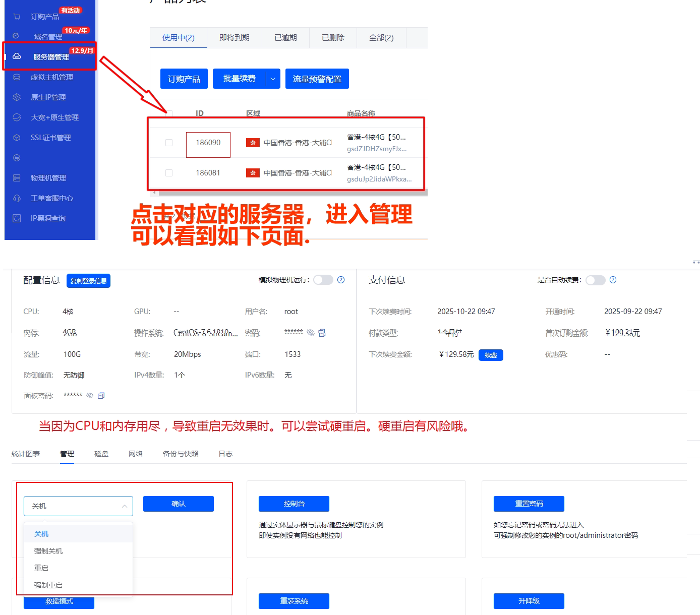
Task: Open the 日志 tab
Action: (225, 454)
